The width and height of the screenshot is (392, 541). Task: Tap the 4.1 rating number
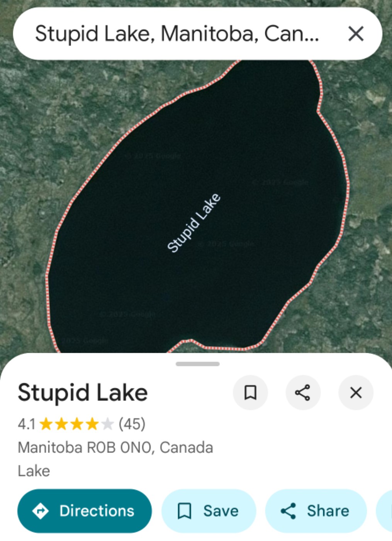pos(26,424)
